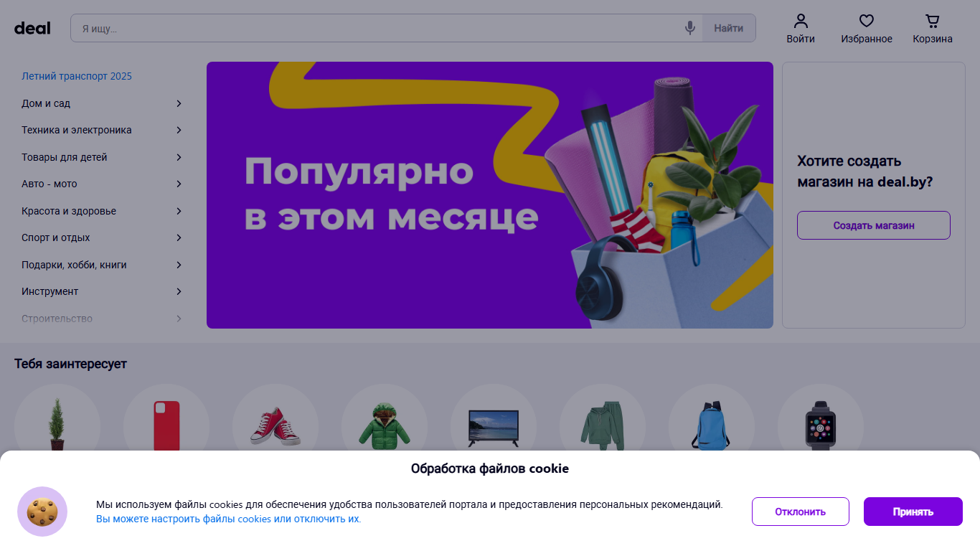Open Спорт и отдых category
This screenshot has height=551, width=980.
point(56,237)
